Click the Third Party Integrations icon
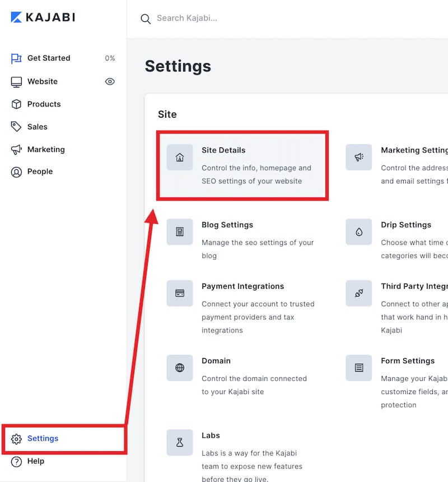Screen dimensions: 448x482 [x=358, y=293]
